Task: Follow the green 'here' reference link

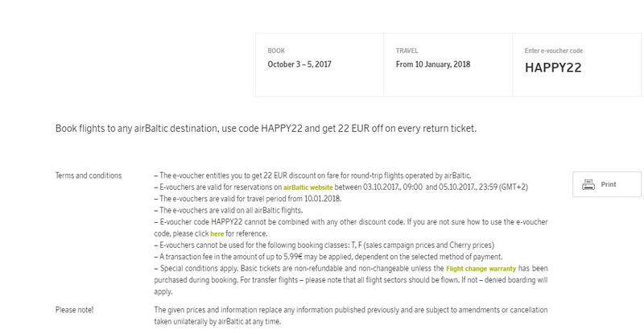Action: [x=217, y=233]
